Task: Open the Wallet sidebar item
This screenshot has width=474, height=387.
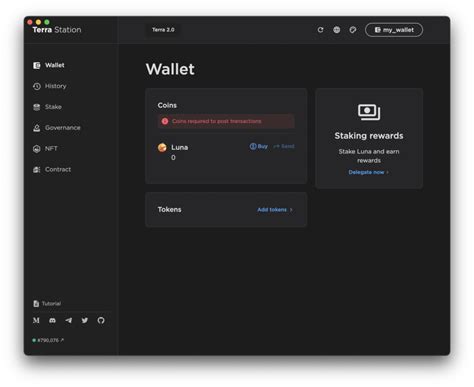Action: pos(49,65)
